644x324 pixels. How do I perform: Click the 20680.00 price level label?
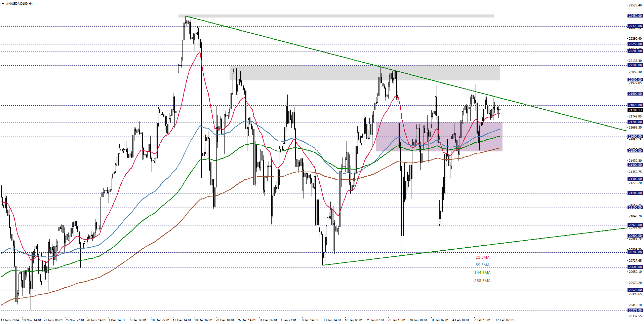[x=635, y=267]
